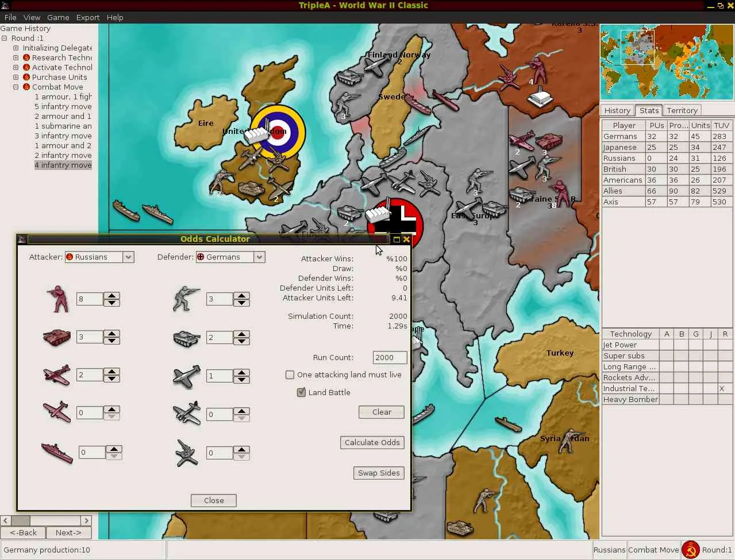Increase attacker infantry count with the up stepper

(113, 295)
